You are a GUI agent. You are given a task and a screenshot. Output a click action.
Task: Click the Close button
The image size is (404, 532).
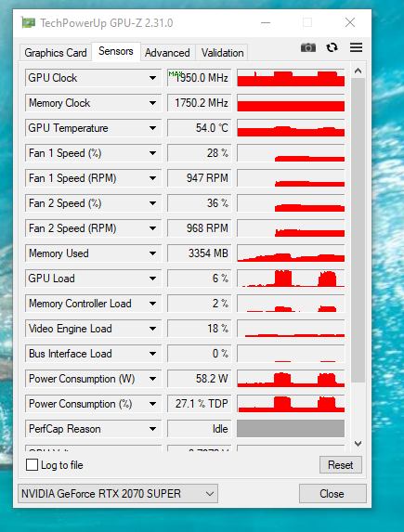[332, 494]
